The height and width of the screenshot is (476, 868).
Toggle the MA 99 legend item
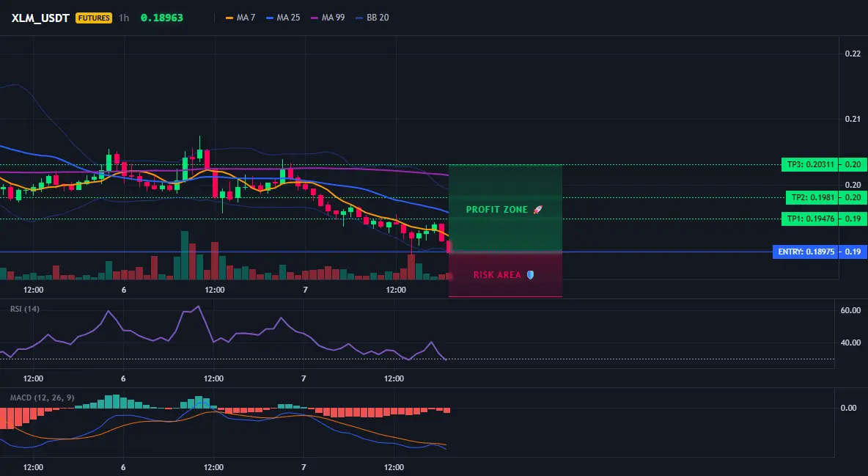pyautogui.click(x=328, y=18)
